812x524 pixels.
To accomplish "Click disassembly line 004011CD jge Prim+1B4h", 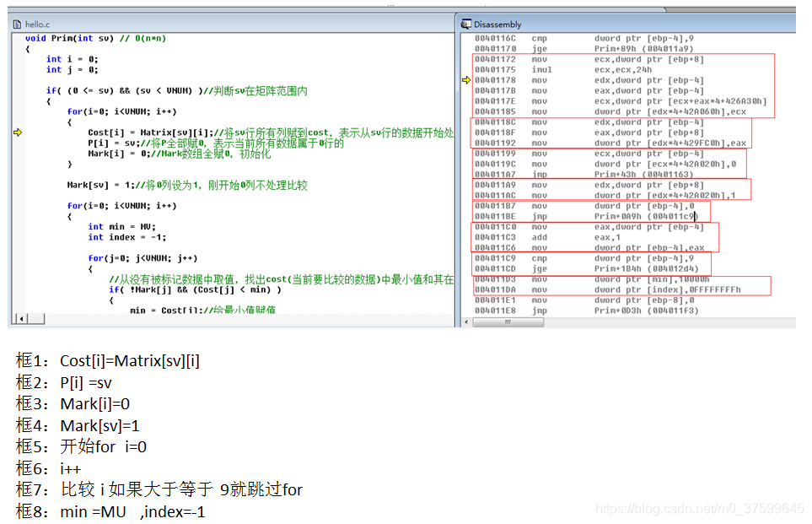I will click(x=587, y=268).
